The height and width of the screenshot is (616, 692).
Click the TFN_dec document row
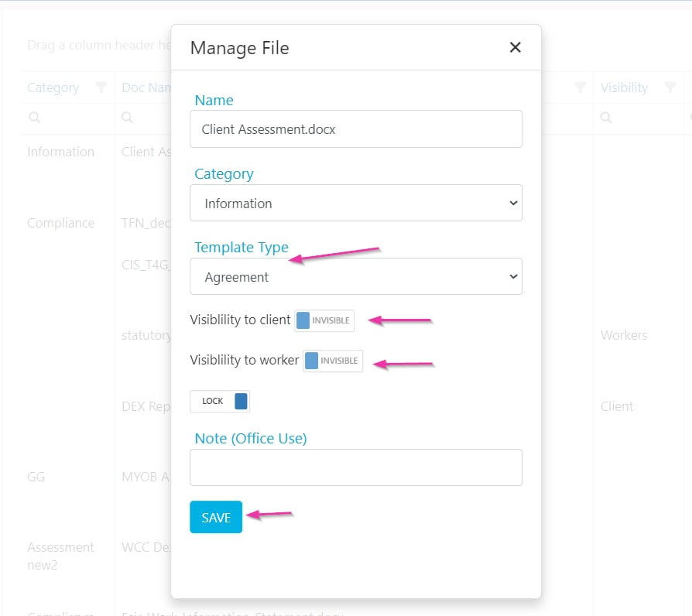click(x=146, y=224)
